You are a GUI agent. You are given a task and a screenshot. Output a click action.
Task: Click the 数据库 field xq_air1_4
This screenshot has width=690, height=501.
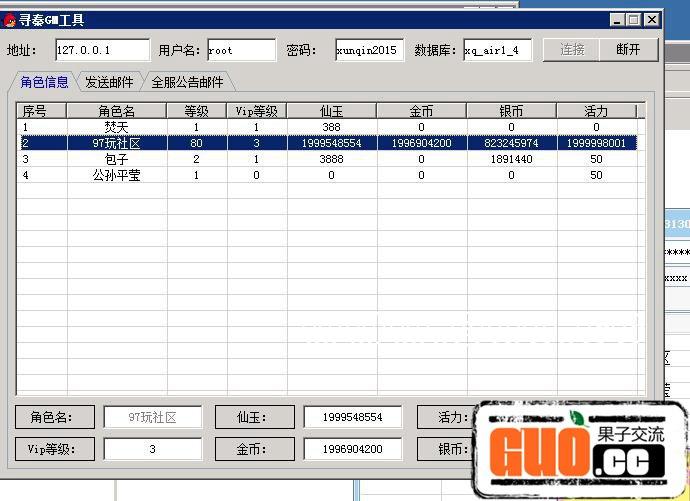point(497,50)
